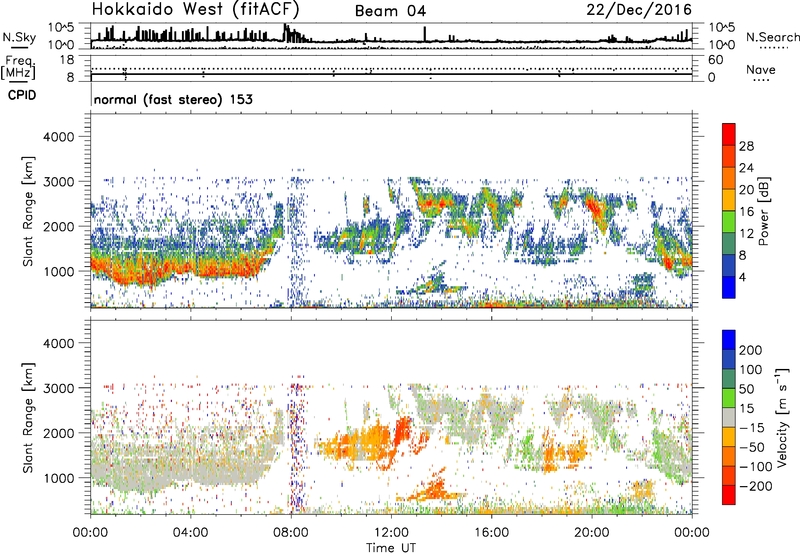This screenshot has height=554, width=800.
Task: Click the '20:00' time axis tick
Action: click(591, 533)
